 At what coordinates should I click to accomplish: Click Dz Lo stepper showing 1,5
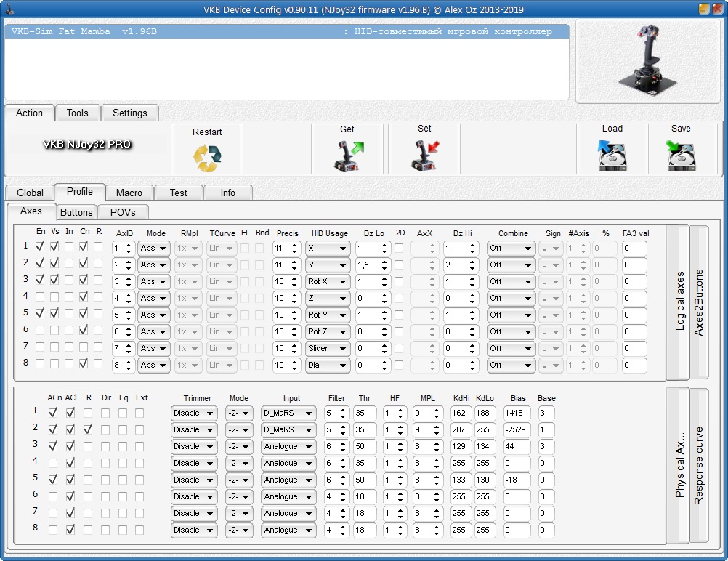pos(384,265)
